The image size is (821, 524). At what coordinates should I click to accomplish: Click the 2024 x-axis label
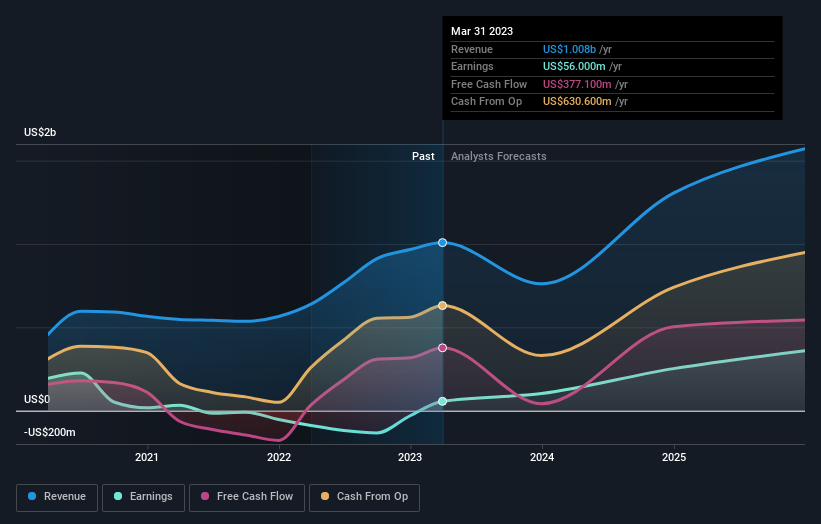point(542,457)
